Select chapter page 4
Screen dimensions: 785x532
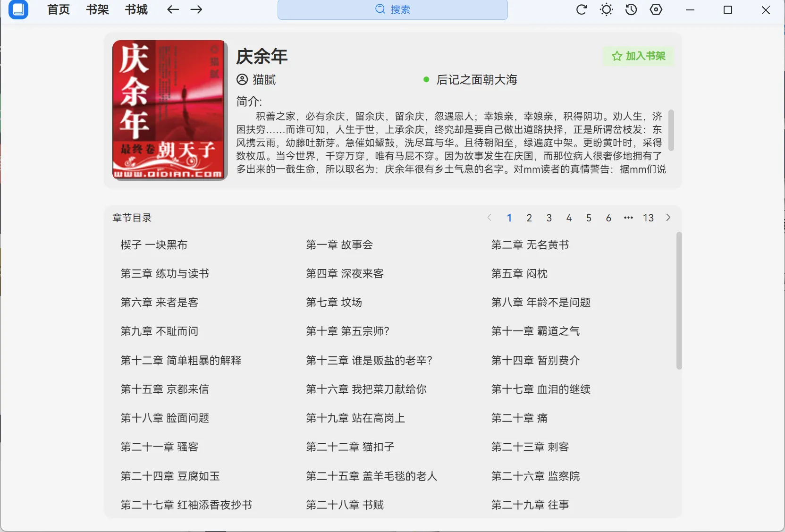[569, 218]
